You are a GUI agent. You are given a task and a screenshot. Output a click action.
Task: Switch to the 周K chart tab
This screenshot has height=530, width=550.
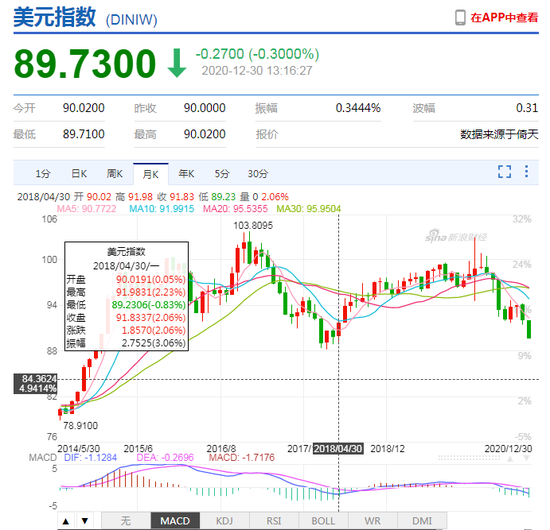click(x=115, y=174)
